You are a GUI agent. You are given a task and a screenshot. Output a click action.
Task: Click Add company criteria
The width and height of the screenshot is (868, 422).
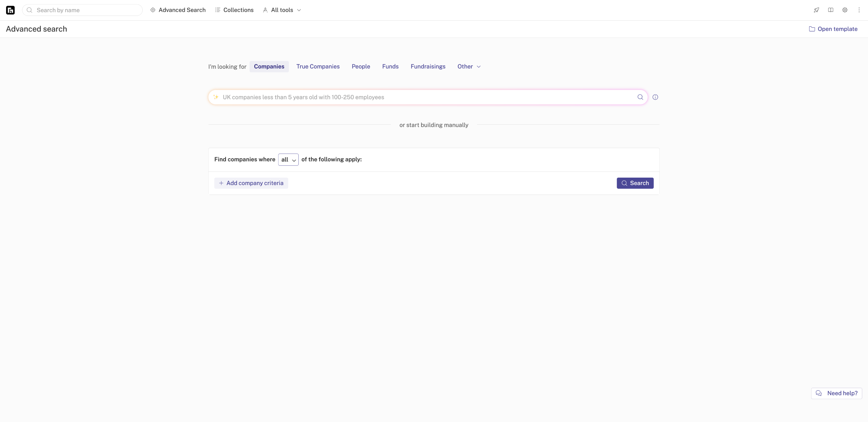[251, 183]
